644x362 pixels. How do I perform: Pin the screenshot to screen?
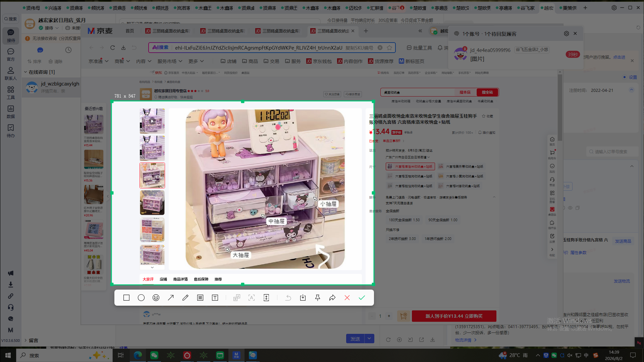point(318,298)
